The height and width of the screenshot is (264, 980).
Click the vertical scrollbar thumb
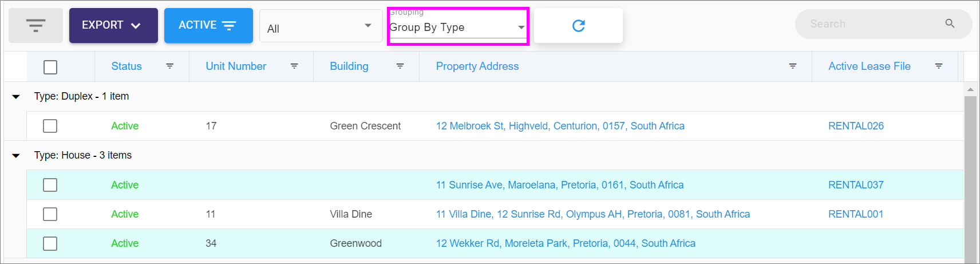point(970,179)
